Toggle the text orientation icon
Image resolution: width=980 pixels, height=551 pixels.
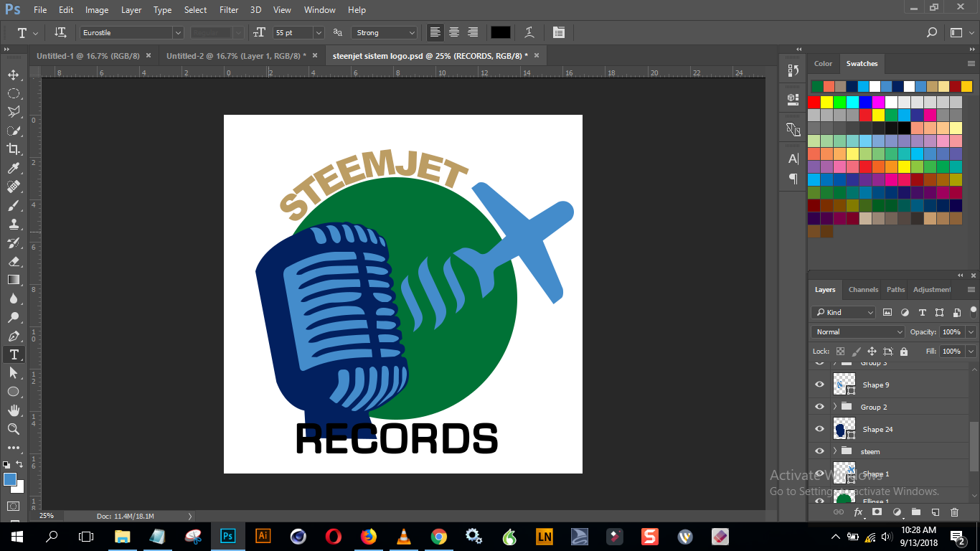pyautogui.click(x=61, y=32)
